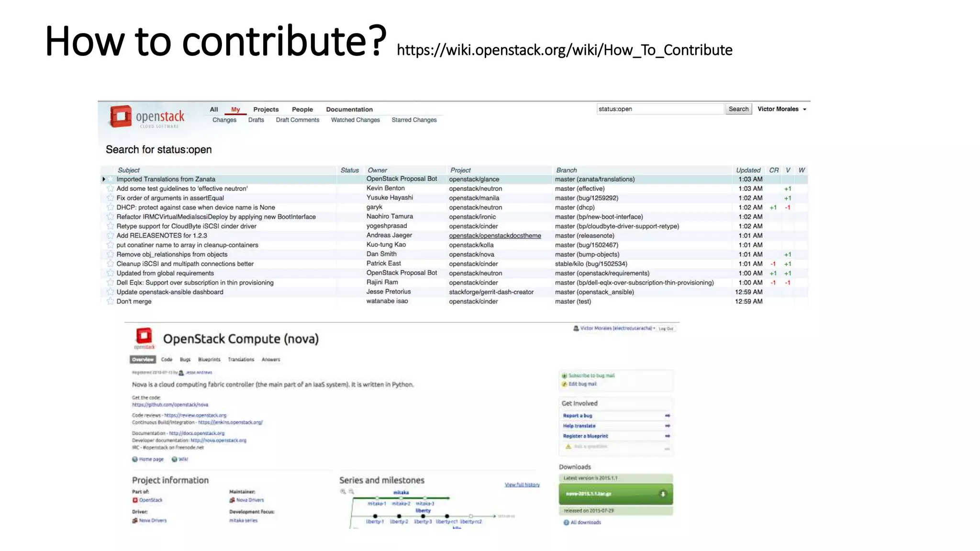This screenshot has height=551, width=980.
Task: Star the 'Add some test guidelines' change
Action: coord(111,188)
